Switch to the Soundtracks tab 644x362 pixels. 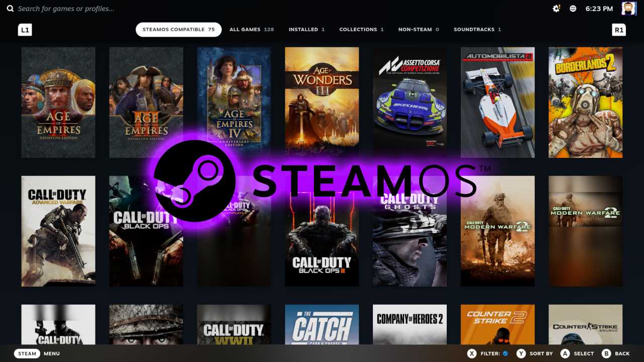[477, 30]
